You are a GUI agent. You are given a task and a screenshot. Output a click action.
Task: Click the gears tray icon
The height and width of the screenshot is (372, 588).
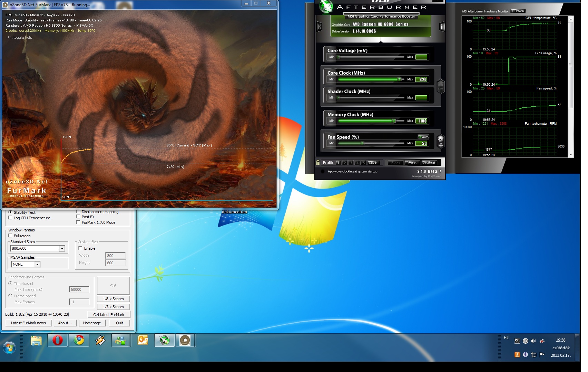(x=517, y=341)
